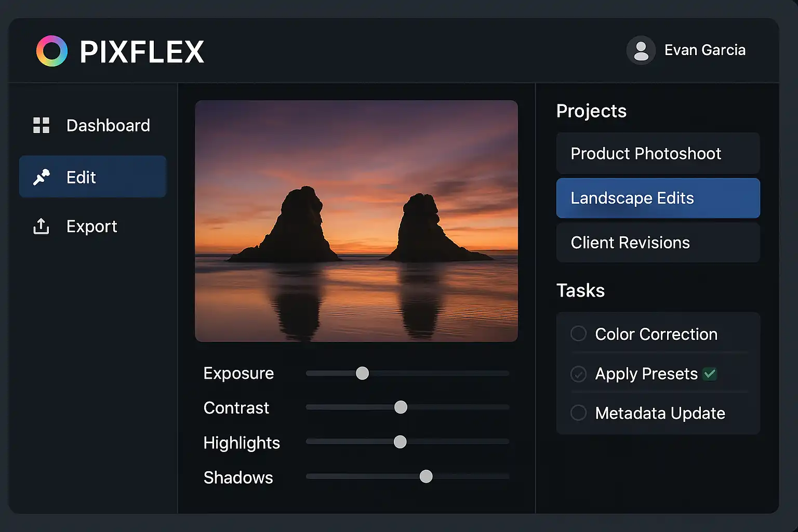Screen dimensions: 798x532
Task: Toggle the Apply Presets task circle
Action: (578, 374)
